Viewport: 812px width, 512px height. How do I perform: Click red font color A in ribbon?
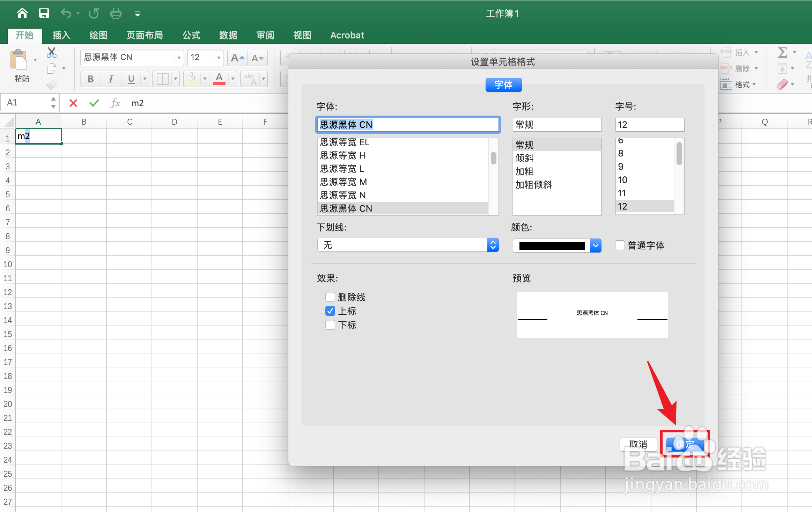219,79
